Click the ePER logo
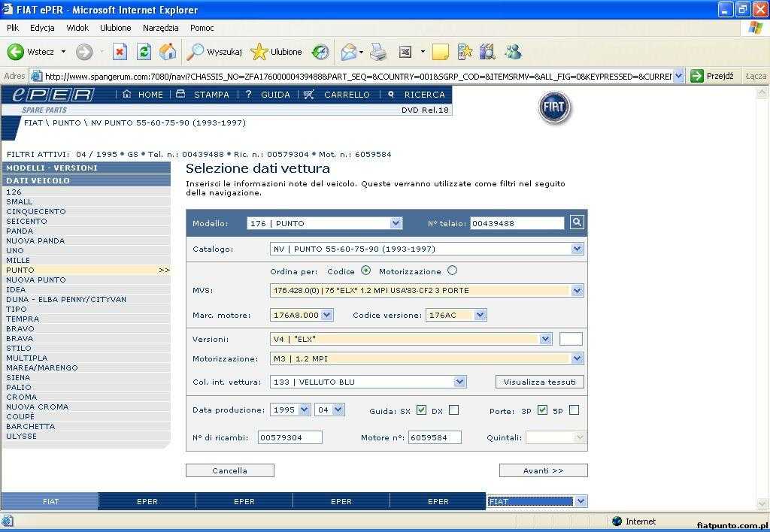Viewport: 770px width, 532px height. [53, 94]
